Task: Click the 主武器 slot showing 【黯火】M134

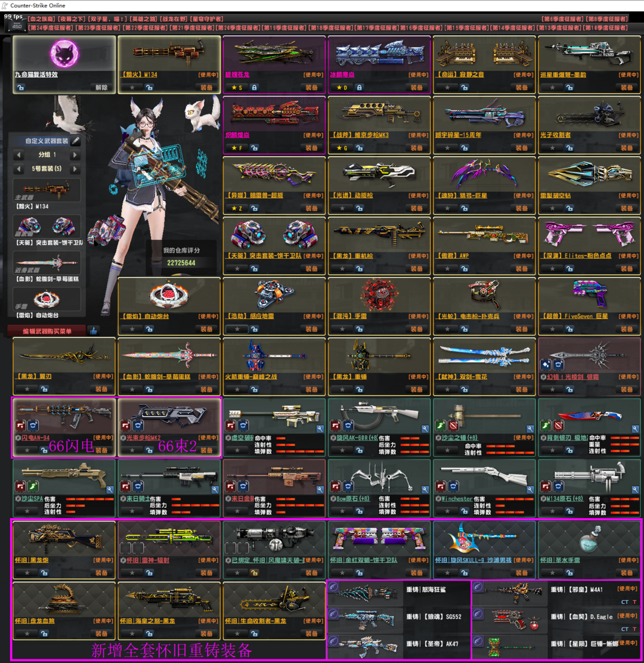Action: coord(47,190)
